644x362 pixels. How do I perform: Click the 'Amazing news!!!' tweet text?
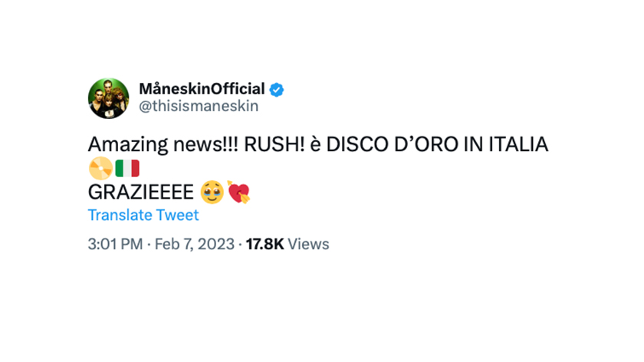[x=163, y=145]
